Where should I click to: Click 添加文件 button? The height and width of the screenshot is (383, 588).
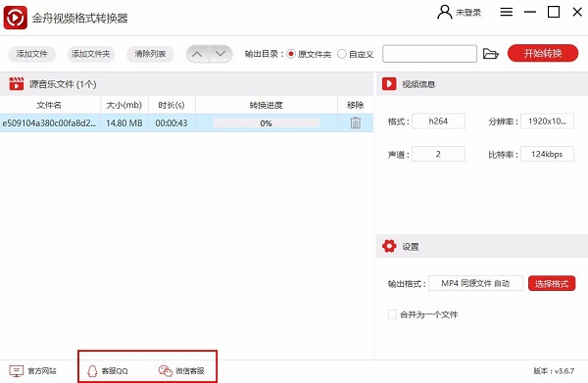click(x=32, y=54)
